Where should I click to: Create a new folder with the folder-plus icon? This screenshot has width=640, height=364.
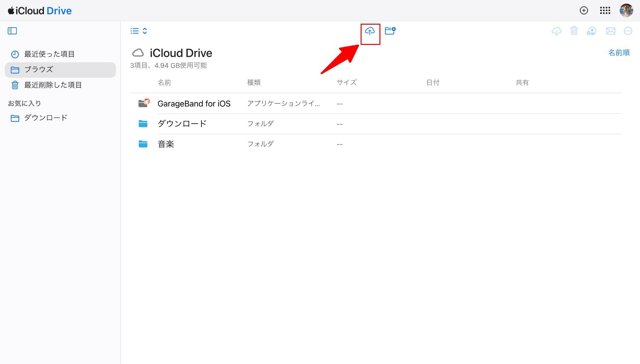[390, 31]
